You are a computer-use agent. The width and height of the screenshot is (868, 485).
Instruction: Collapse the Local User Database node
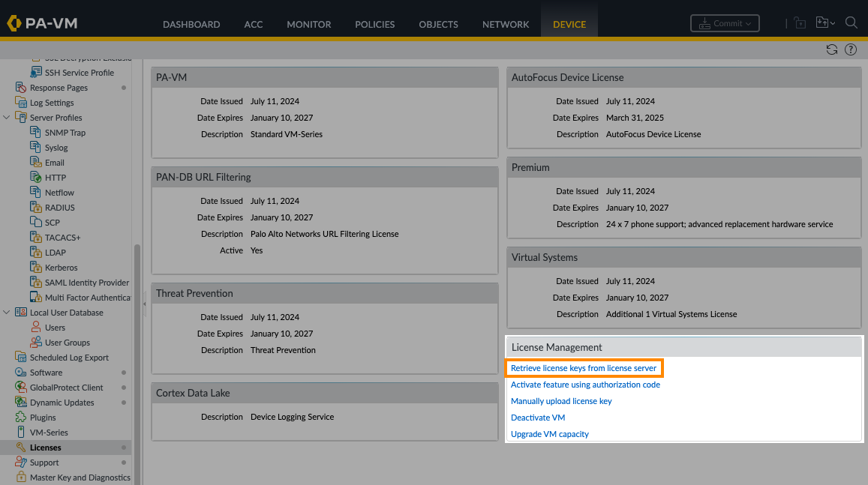[8, 313]
